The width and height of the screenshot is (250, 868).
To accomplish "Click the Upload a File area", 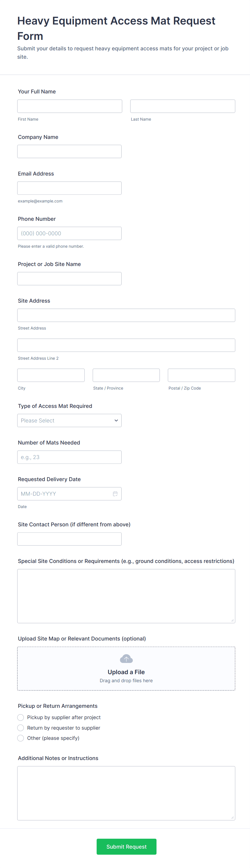I will coord(126,668).
